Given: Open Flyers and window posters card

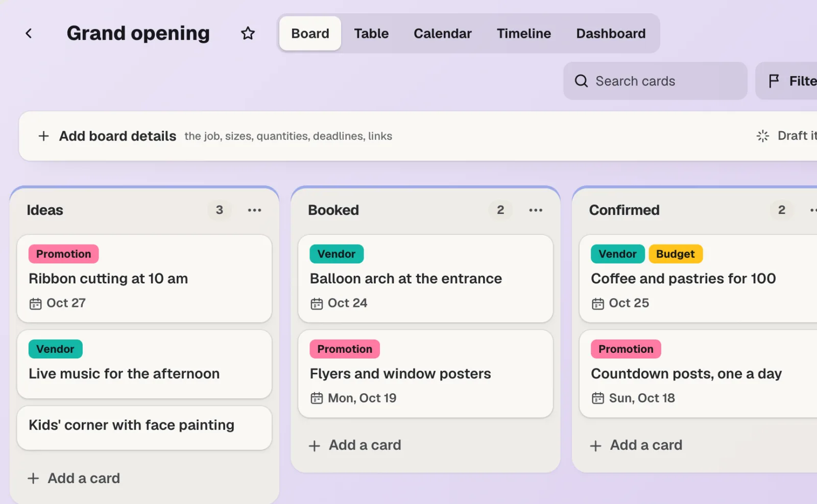Looking at the screenshot, I should click(425, 374).
